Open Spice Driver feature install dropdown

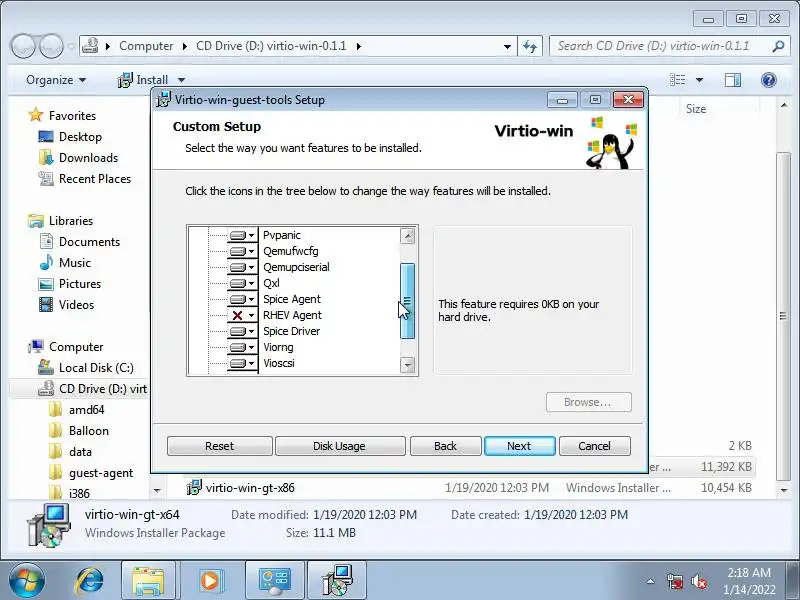click(242, 331)
